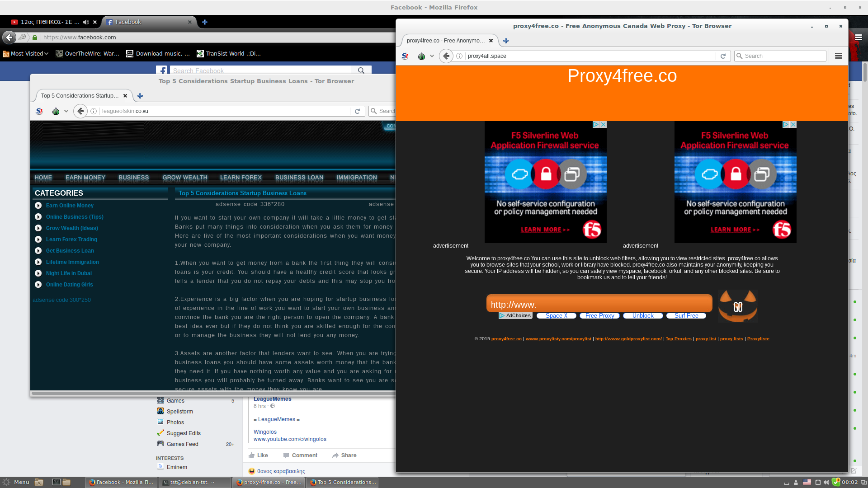Like the LeagueMemes post
868x488 pixels.
pos(258,455)
